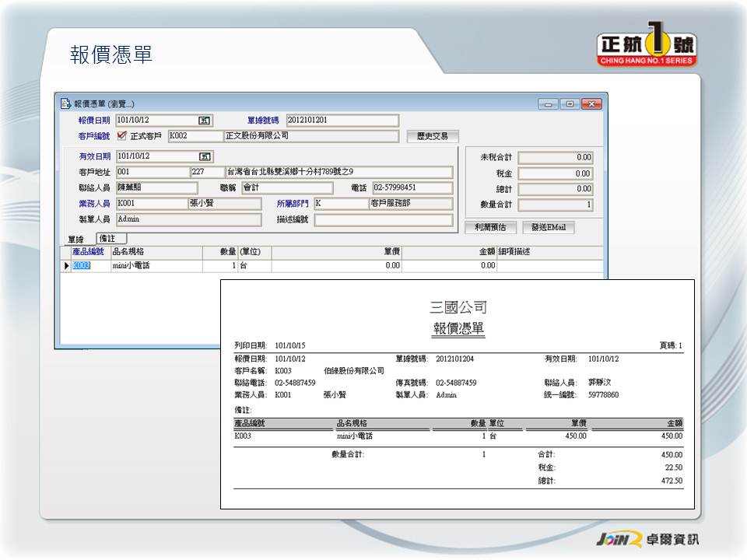The image size is (747, 560).
Task: Open the 報價日期 calendar picker icon
Action: click(205, 121)
